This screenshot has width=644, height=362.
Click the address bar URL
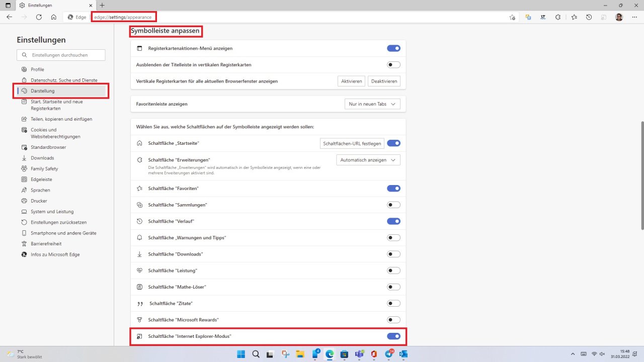coord(123,17)
